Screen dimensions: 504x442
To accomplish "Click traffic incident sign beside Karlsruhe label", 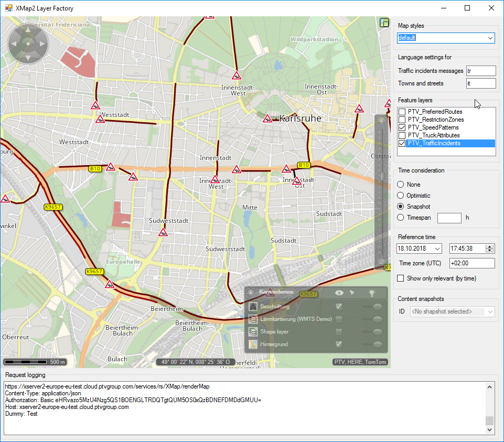I will (x=267, y=119).
